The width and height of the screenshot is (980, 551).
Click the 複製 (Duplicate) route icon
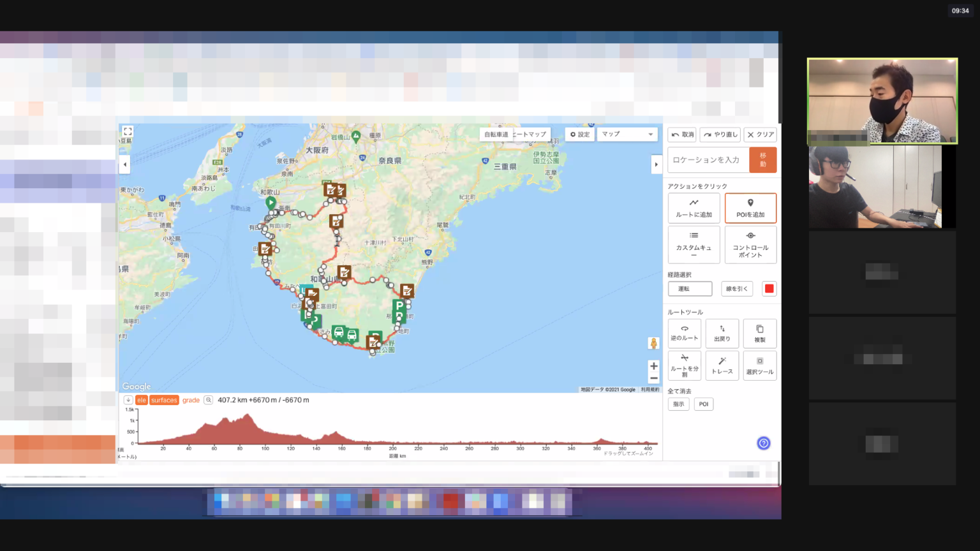pyautogui.click(x=759, y=333)
